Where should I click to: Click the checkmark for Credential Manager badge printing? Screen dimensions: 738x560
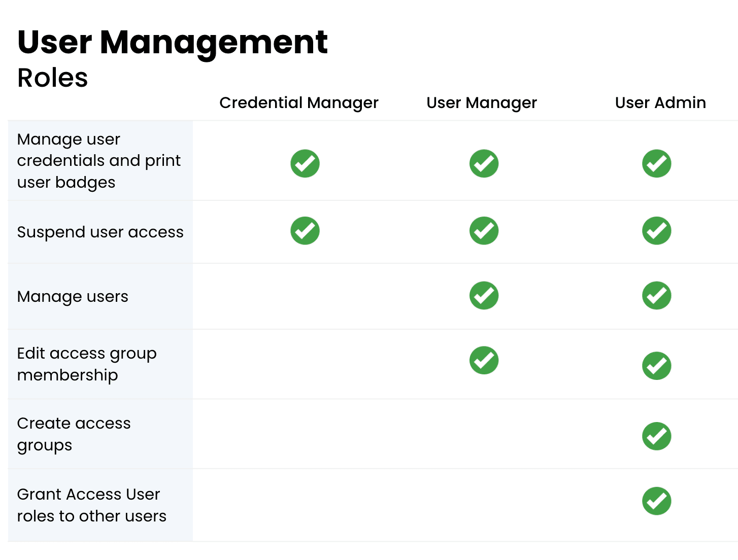[305, 163]
